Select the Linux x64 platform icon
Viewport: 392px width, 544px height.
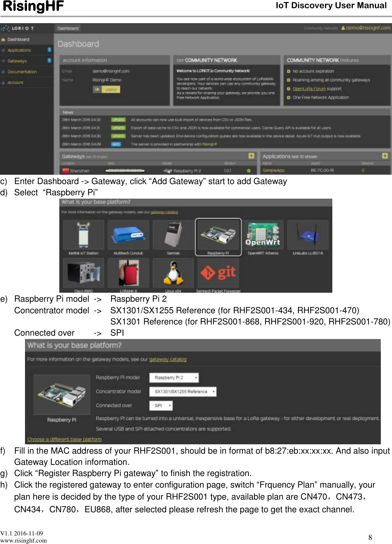[172, 273]
